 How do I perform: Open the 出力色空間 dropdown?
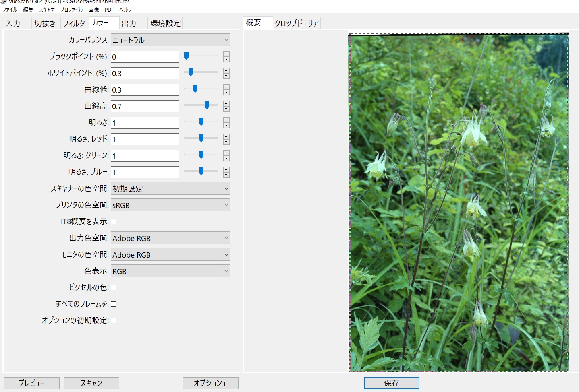tap(170, 238)
